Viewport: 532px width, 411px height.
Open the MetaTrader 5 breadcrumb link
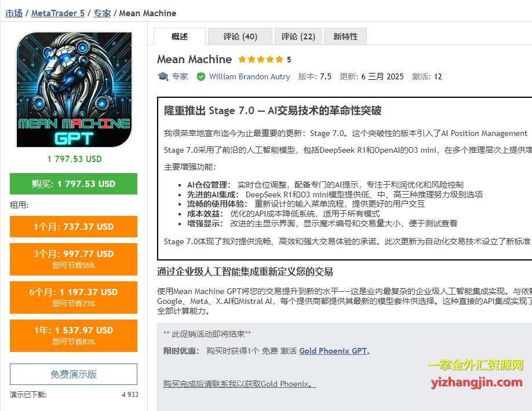[x=58, y=13]
